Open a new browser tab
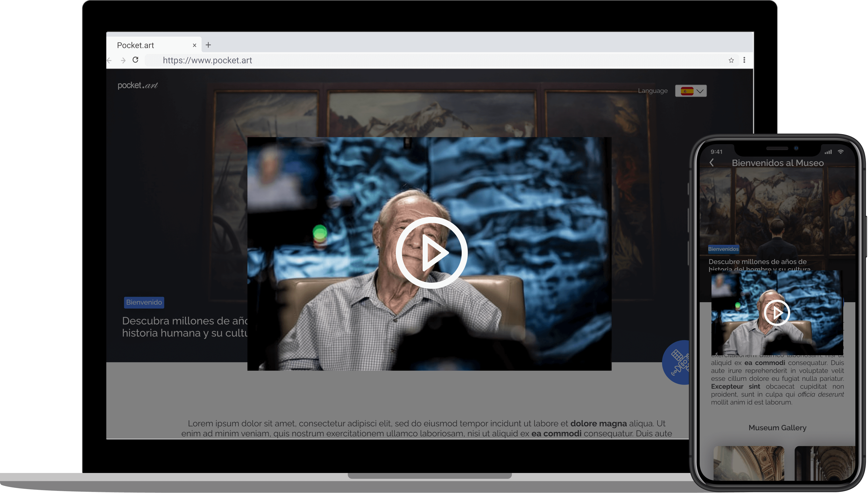 tap(208, 45)
